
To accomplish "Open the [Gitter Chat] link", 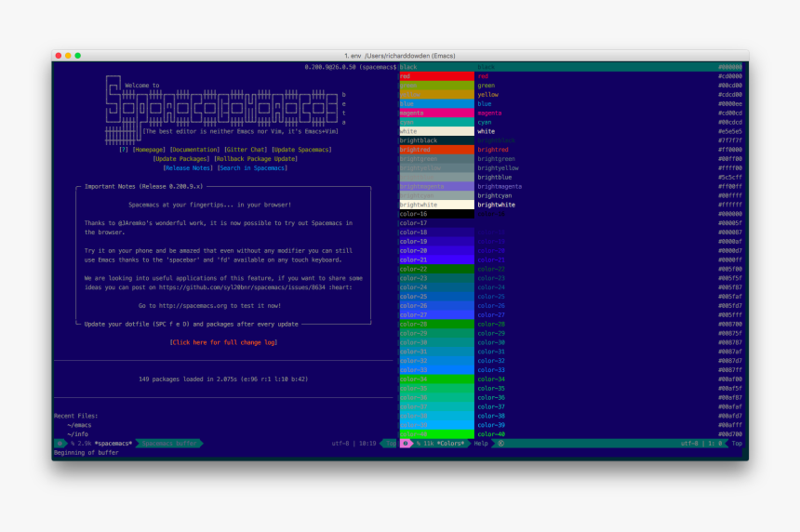I will (x=246, y=150).
